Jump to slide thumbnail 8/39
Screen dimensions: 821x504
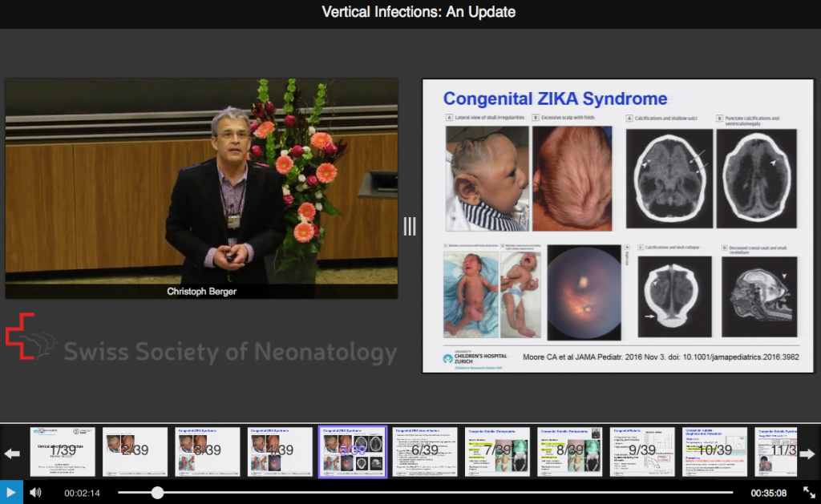[x=570, y=452]
